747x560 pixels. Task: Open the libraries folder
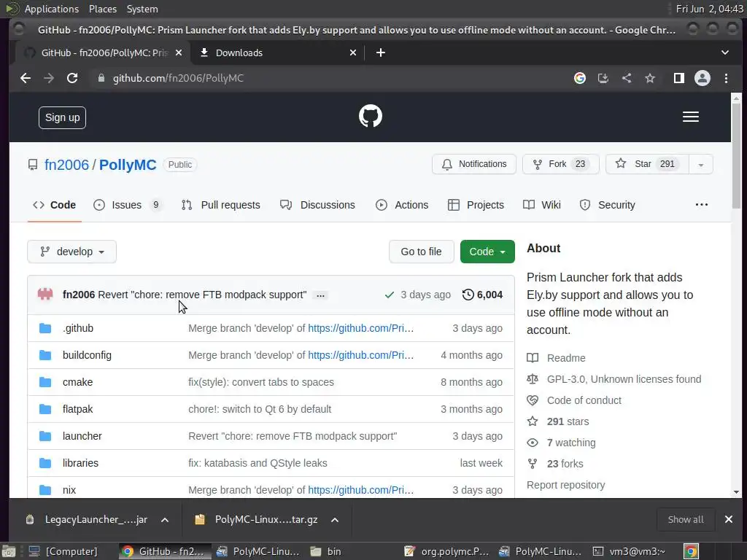pyautogui.click(x=80, y=463)
